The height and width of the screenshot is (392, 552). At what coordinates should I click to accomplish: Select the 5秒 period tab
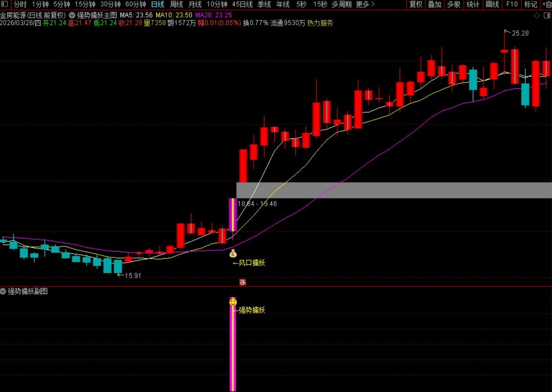click(301, 4)
